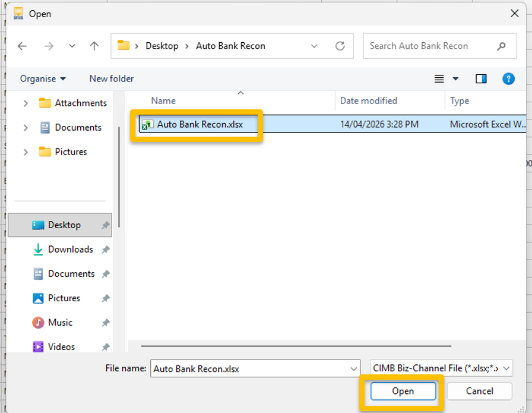Open recent locations dropdown chevron
This screenshot has width=532, height=413.
72,46
